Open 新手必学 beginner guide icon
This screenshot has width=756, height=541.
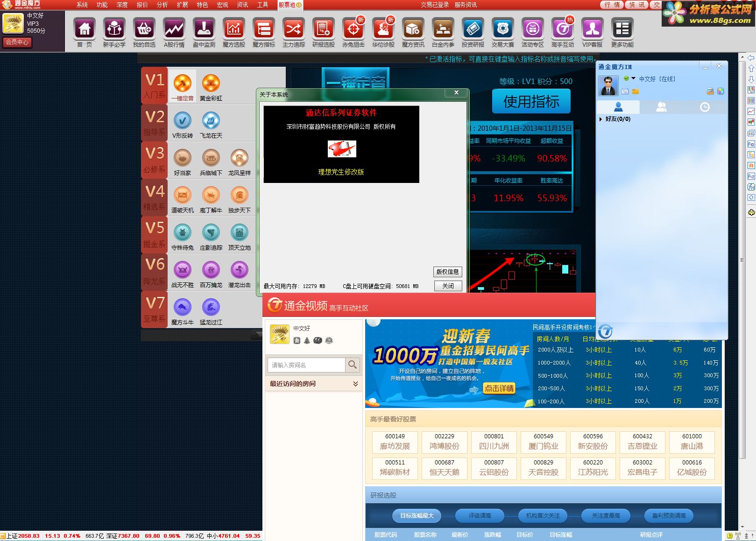(114, 29)
